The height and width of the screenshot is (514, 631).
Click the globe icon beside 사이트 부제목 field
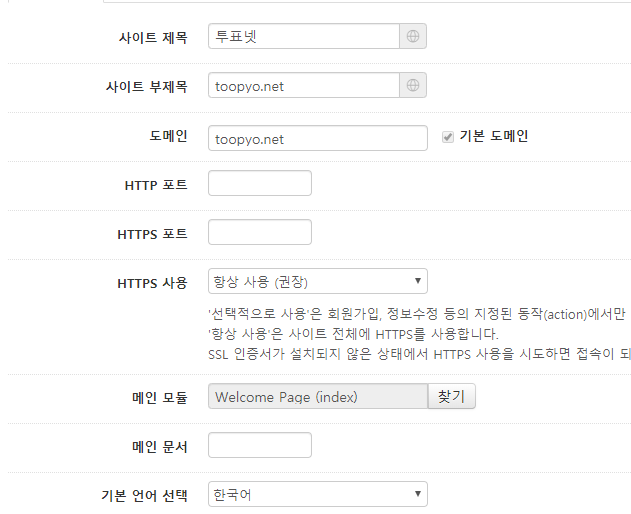413,85
